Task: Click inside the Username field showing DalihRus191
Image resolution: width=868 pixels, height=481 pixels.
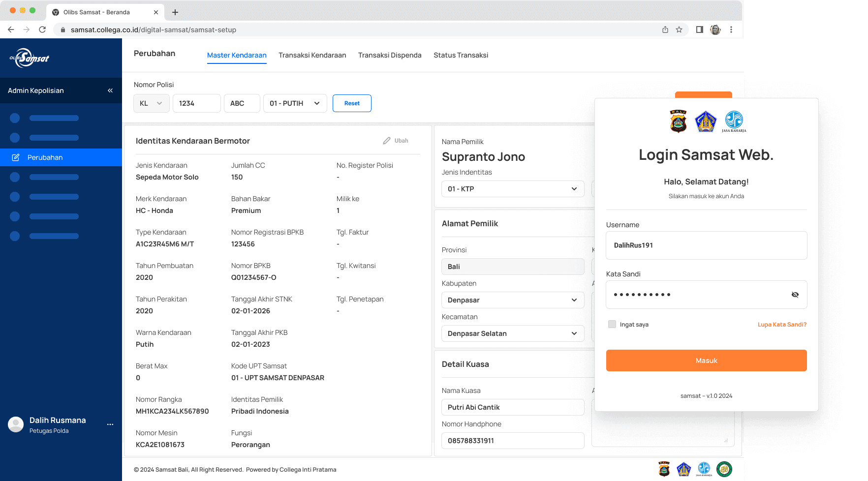Action: 706,245
